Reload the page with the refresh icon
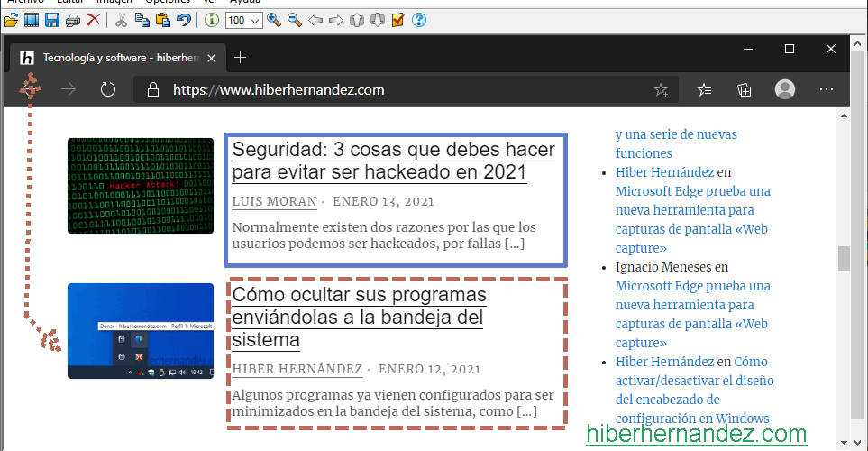Image resolution: width=868 pixels, height=451 pixels. [108, 89]
